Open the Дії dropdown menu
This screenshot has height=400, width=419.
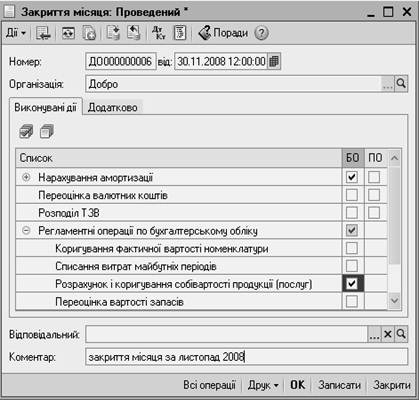click(16, 33)
